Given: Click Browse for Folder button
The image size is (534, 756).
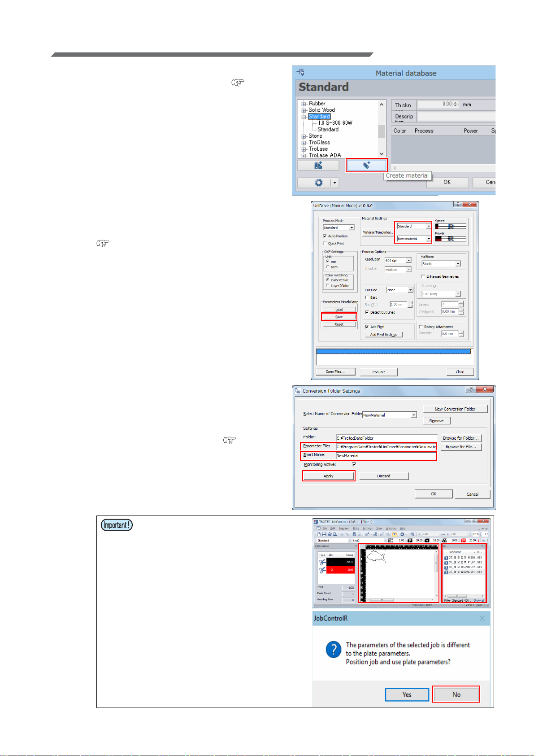Looking at the screenshot, I should pyautogui.click(x=461, y=438).
